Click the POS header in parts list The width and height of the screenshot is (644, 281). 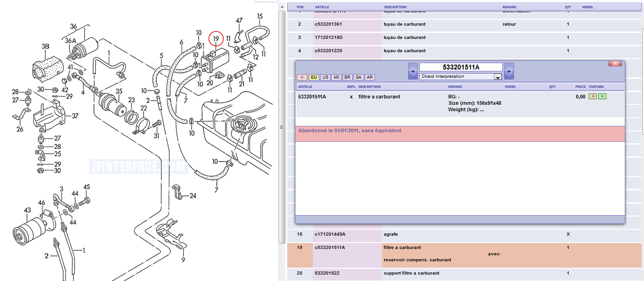click(x=300, y=7)
